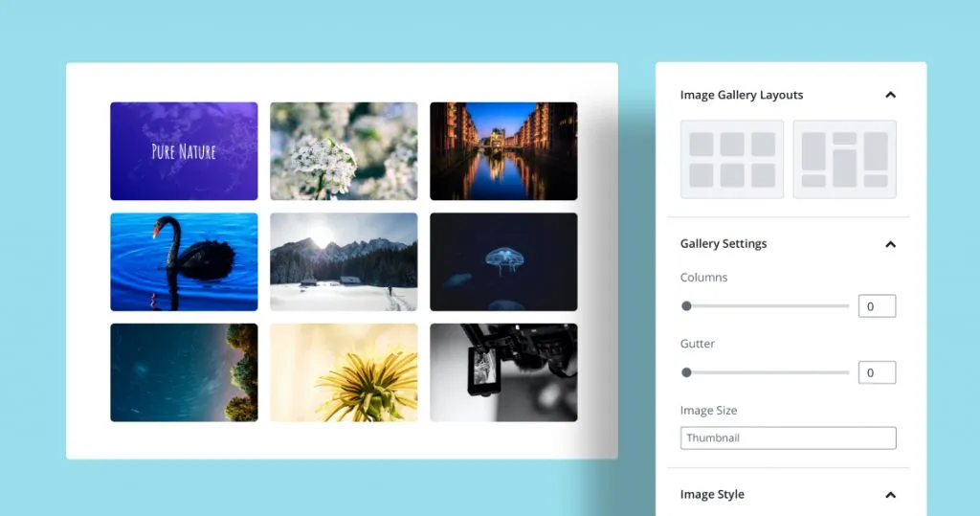Open the glowing jellyfish image
980x516 pixels.
pyautogui.click(x=503, y=262)
